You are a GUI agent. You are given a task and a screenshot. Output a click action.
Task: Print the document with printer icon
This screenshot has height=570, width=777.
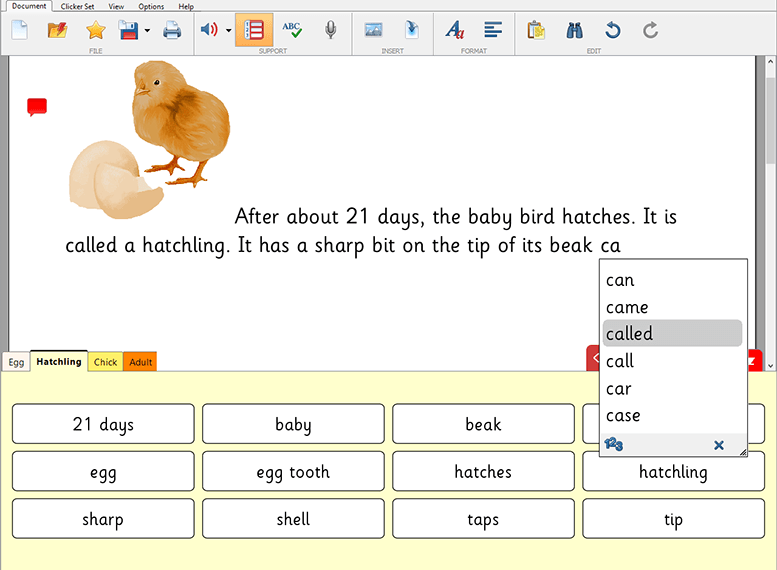[172, 30]
